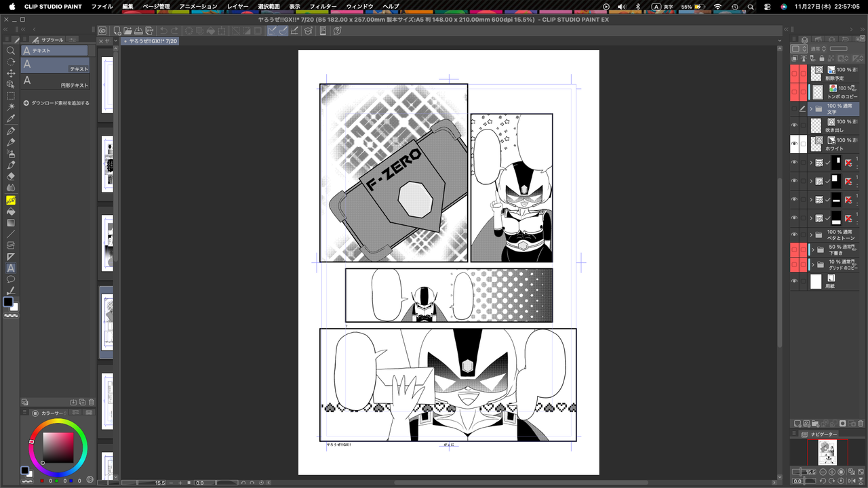Select the Zoom (magnifier) tool

tap(11, 51)
